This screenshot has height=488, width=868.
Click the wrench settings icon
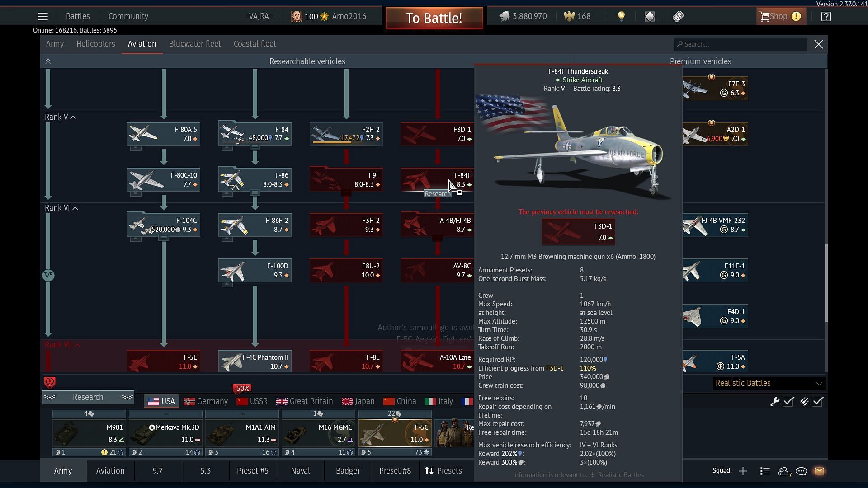(x=775, y=401)
